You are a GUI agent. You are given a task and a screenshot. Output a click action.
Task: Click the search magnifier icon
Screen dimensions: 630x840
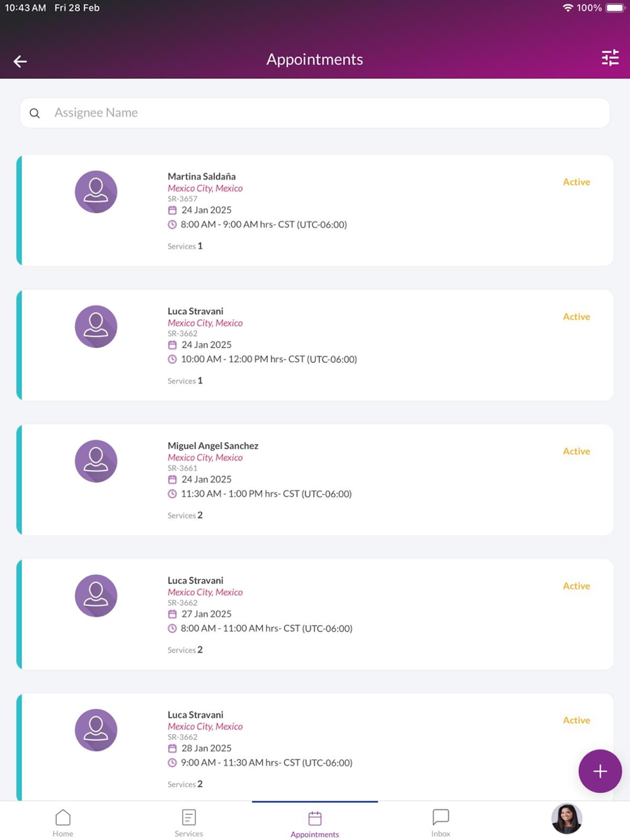tap(35, 113)
